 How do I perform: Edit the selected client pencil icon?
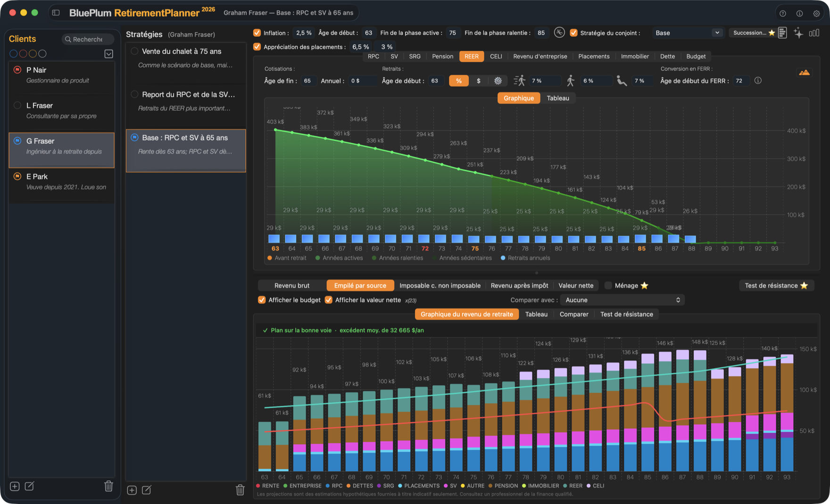[x=29, y=486]
